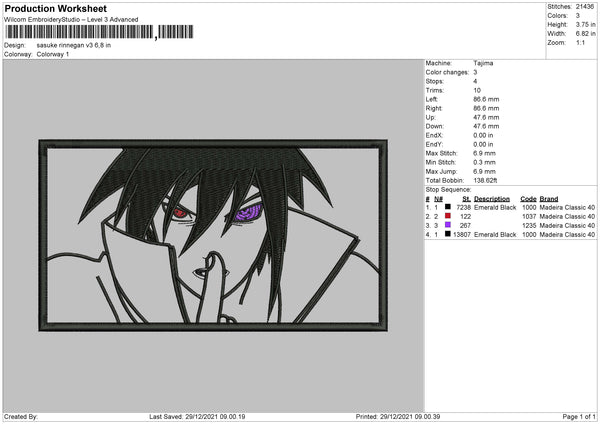
Task: Click the Production Worksheet title
Action: (x=55, y=8)
